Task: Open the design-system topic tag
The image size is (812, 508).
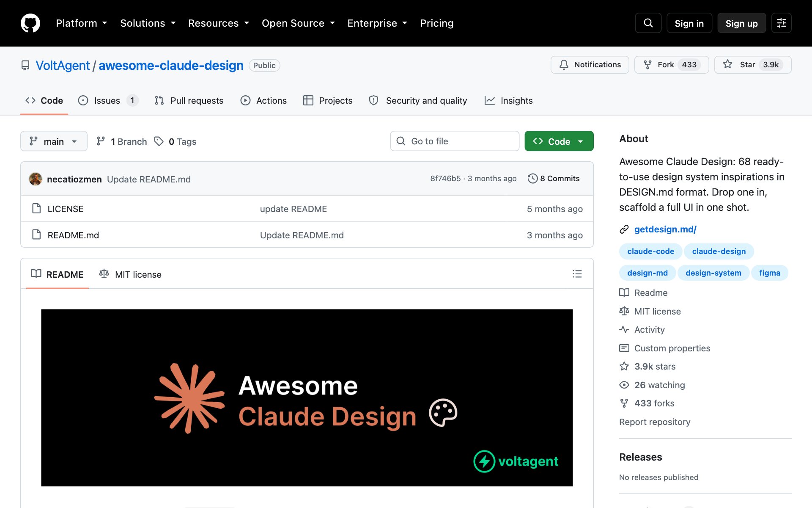Action: click(x=713, y=273)
